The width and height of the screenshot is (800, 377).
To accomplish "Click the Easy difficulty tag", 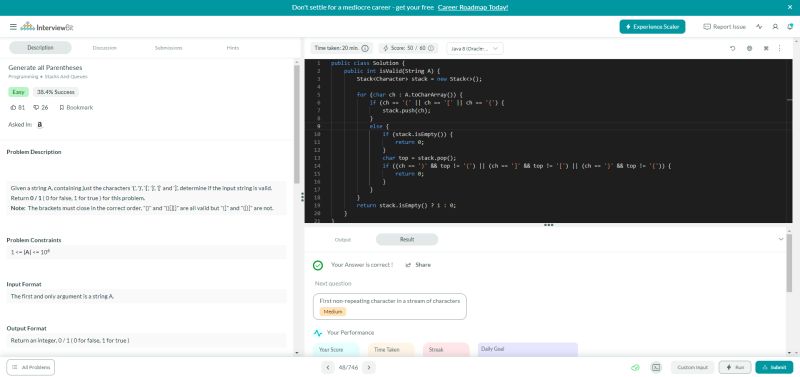I will (18, 92).
